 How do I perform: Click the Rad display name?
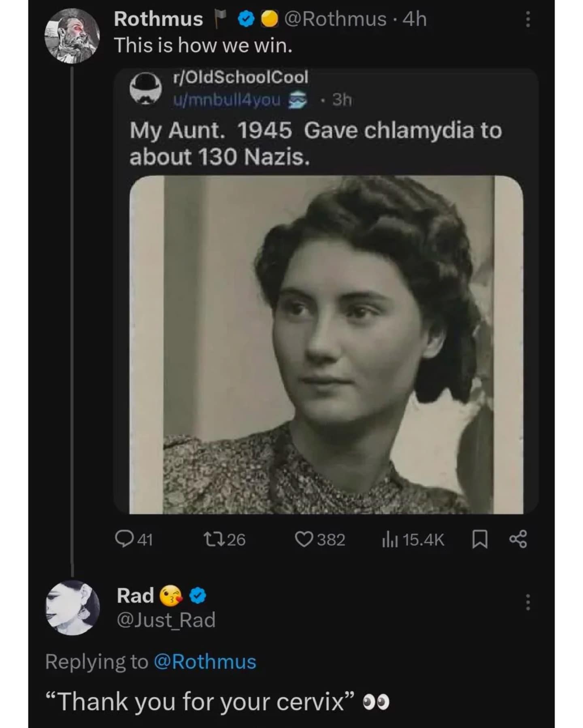[x=135, y=596]
